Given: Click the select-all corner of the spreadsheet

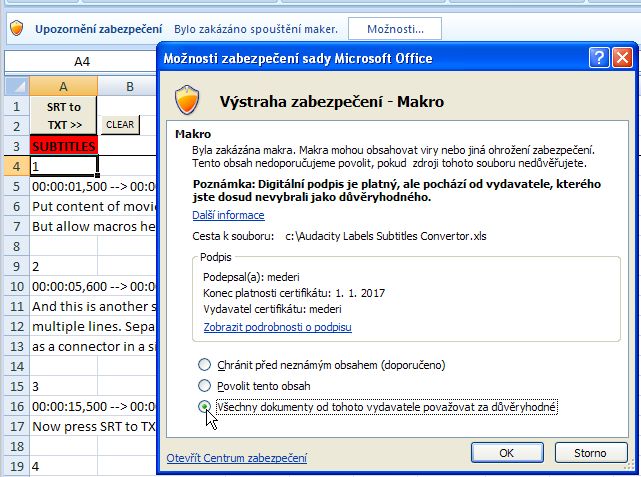Looking at the screenshot, I should tap(17, 86).
